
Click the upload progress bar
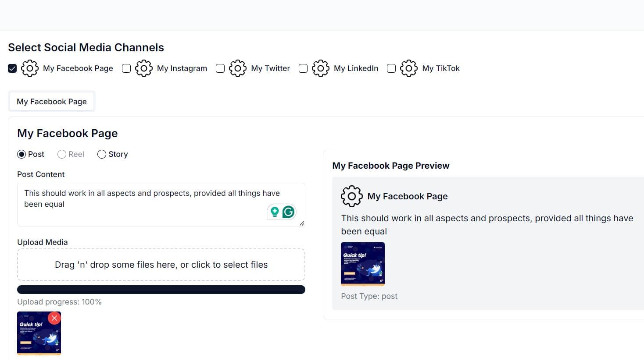pyautogui.click(x=161, y=290)
